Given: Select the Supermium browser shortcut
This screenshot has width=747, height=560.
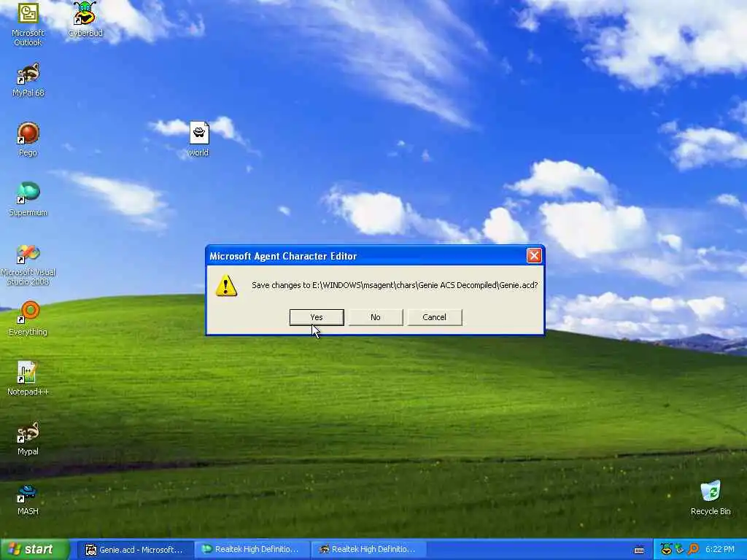Looking at the screenshot, I should click(x=28, y=199).
